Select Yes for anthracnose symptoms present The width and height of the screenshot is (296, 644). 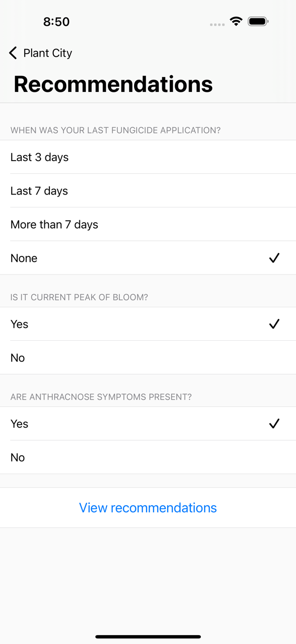pos(148,424)
